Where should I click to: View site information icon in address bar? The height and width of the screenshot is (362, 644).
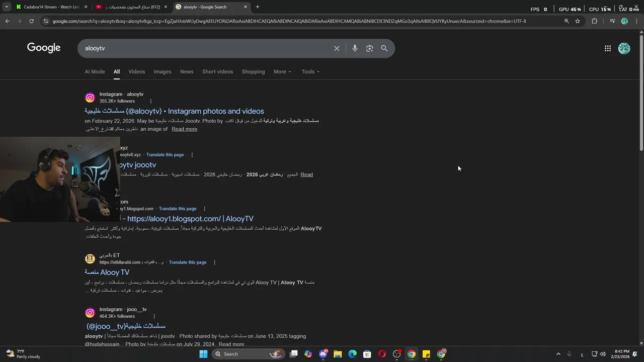[x=46, y=21]
